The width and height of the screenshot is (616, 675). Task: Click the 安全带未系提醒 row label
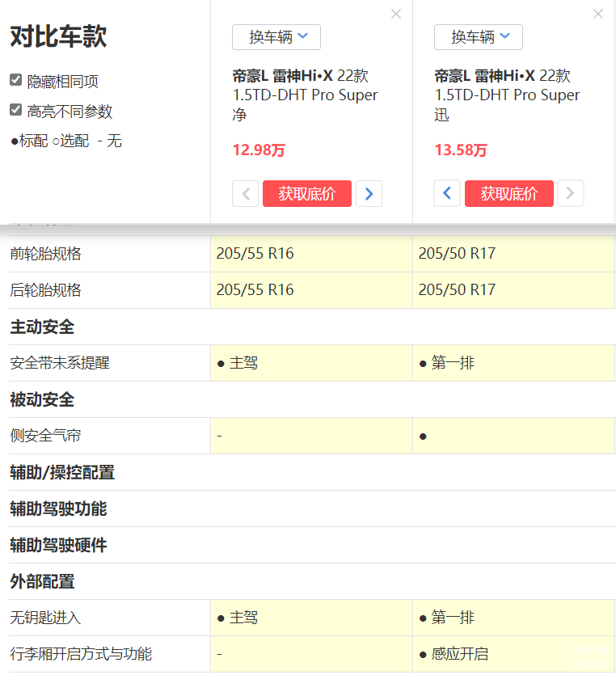(x=60, y=363)
